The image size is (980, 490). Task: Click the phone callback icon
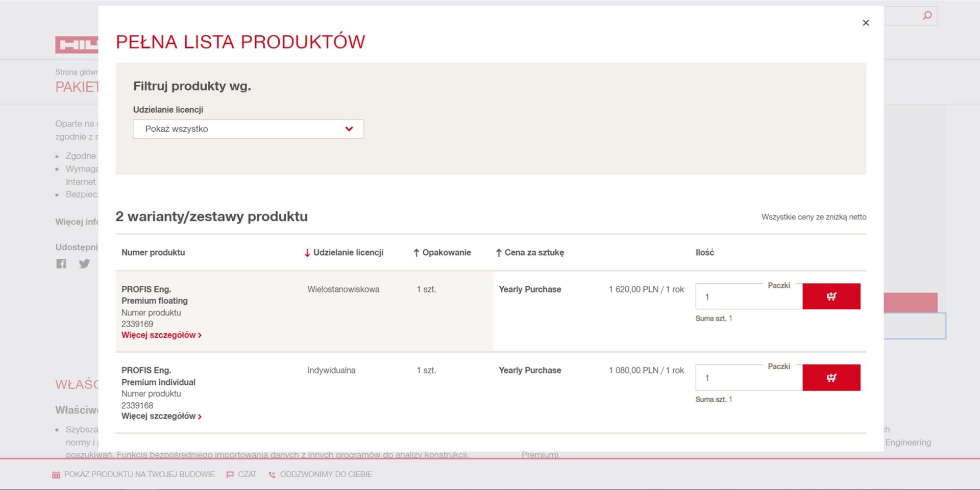(x=272, y=475)
